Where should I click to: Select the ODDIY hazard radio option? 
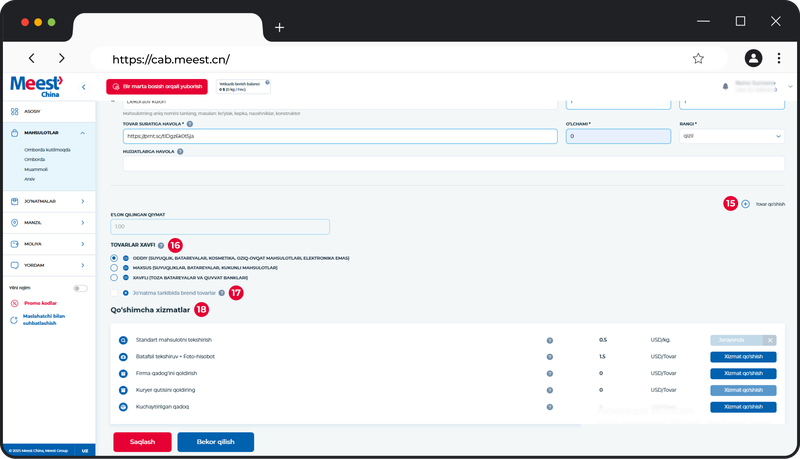click(x=114, y=258)
